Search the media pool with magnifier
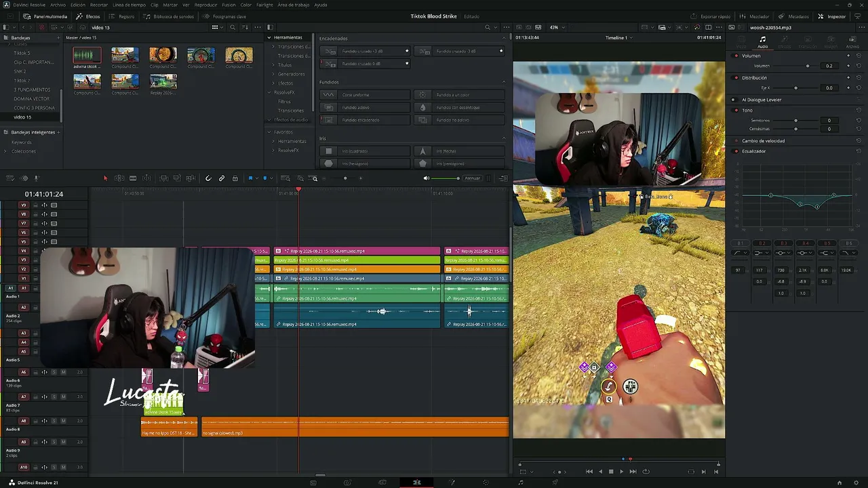This screenshot has width=868, height=488. [x=233, y=28]
